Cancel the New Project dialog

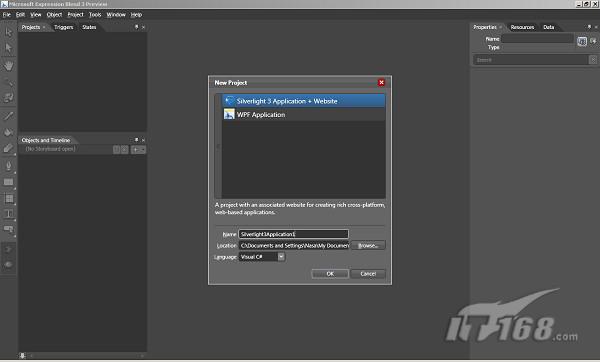368,274
